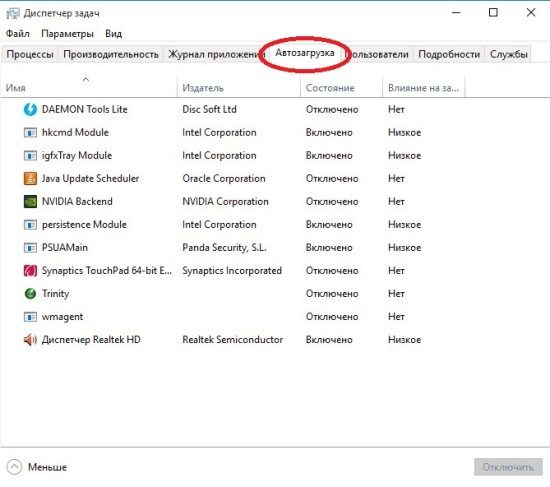This screenshot has height=487, width=550.
Task: Switch to the Процессы tab
Action: tap(30, 54)
